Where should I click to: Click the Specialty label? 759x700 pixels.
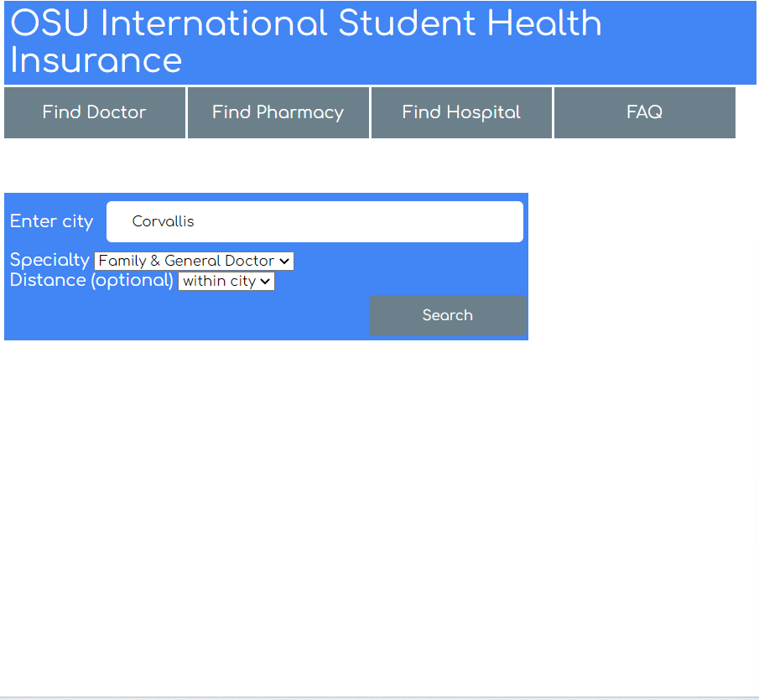point(49,260)
